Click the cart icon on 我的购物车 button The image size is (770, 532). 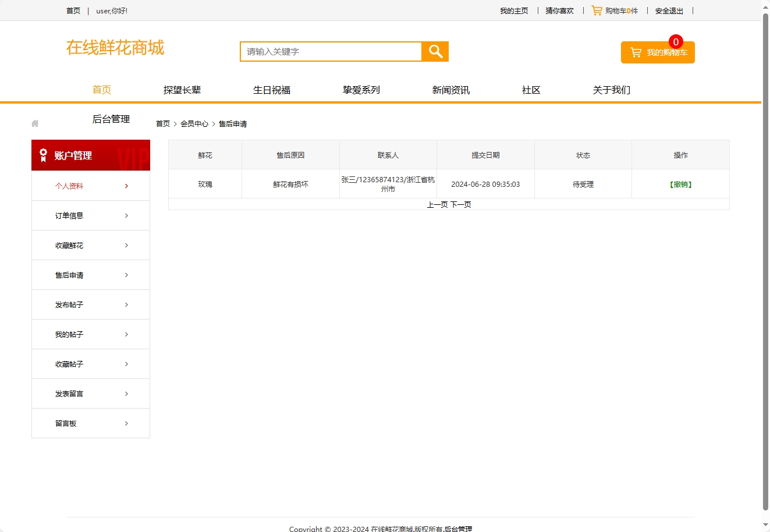pyautogui.click(x=635, y=52)
